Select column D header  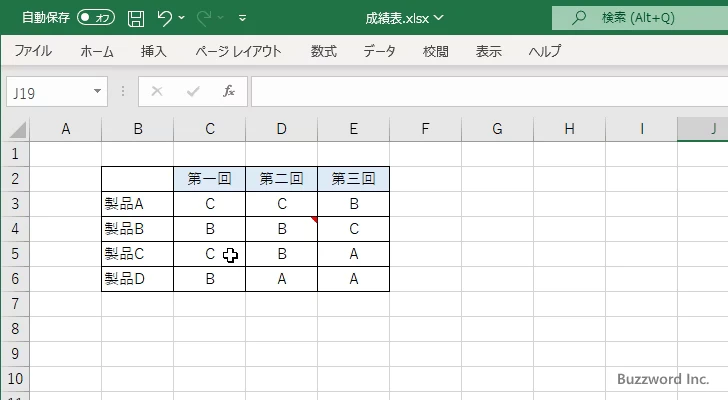[x=281, y=129]
